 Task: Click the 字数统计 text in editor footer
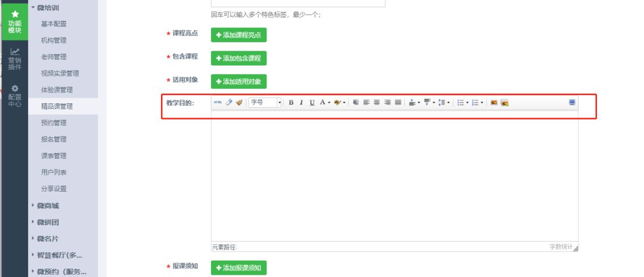(561, 247)
